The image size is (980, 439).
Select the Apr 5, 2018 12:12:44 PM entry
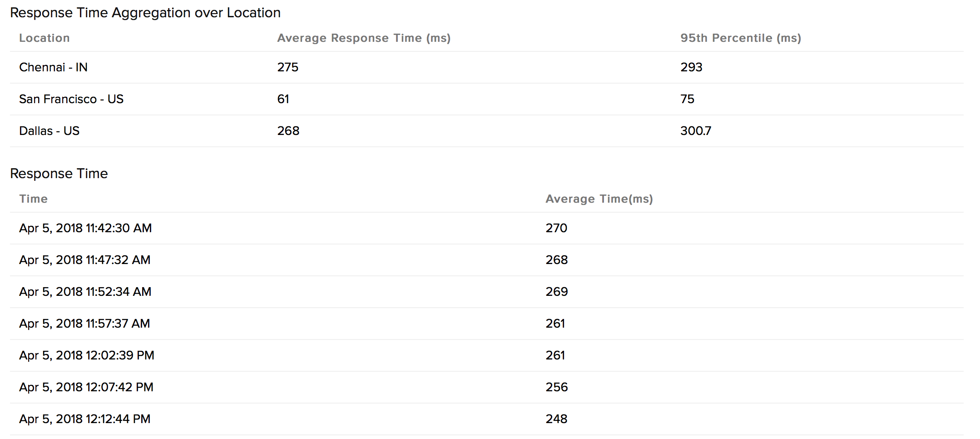(x=85, y=419)
